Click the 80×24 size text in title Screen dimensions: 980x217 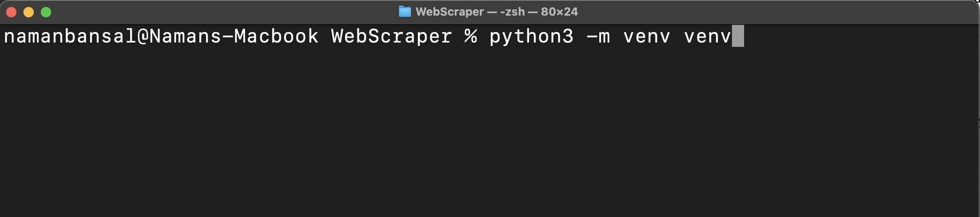(559, 12)
